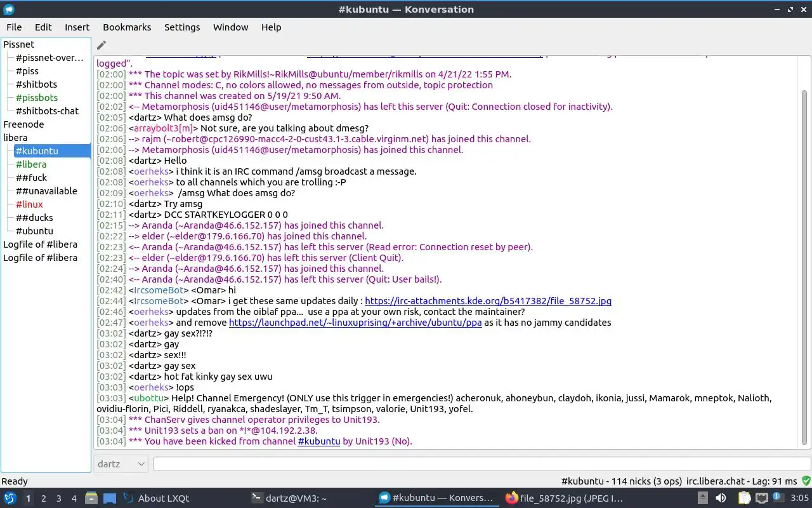Screen dimensions: 812x508
Task: Select the #piss channel
Action: tap(27, 71)
